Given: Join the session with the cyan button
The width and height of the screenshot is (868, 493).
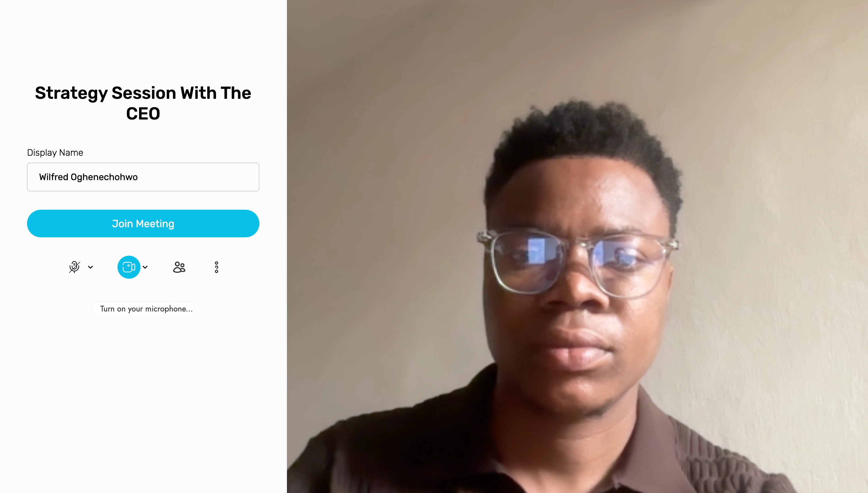Looking at the screenshot, I should [x=143, y=224].
